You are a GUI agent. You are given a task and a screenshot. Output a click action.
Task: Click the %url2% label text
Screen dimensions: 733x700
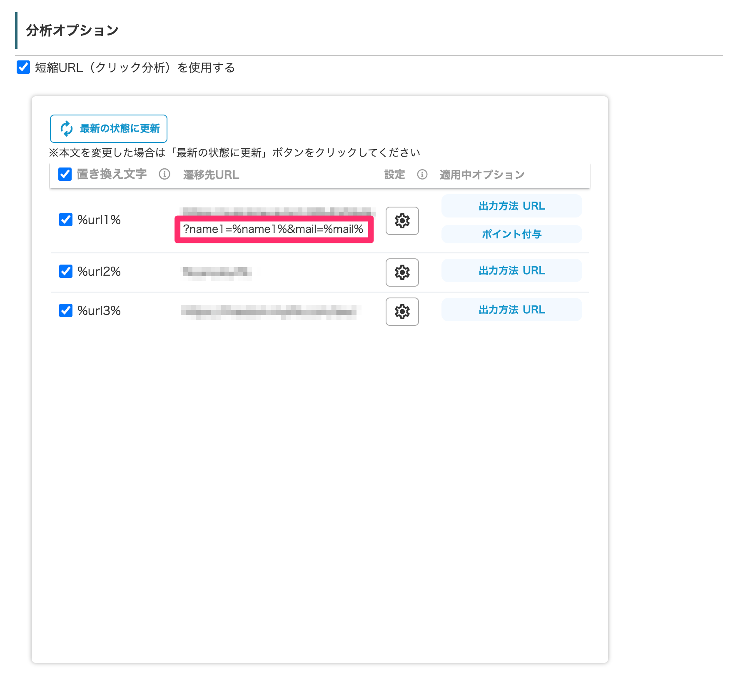point(99,271)
